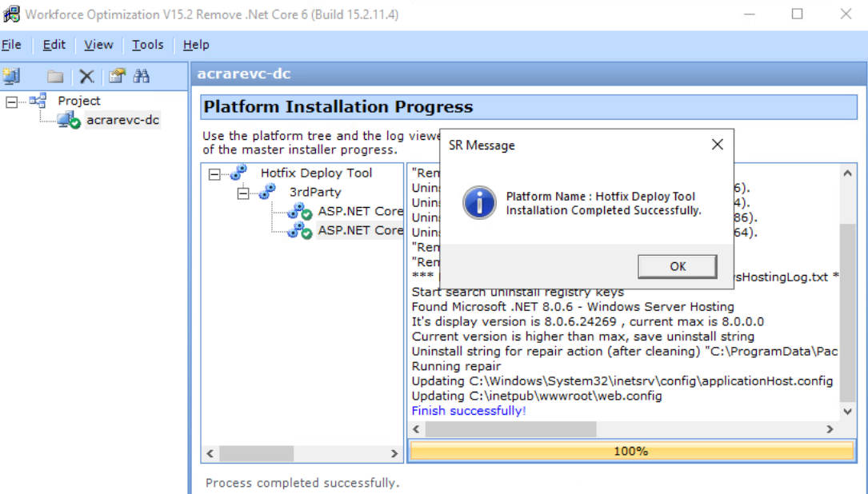Close the SR Message dialog with X
Image resolution: width=868 pixels, height=494 pixels.
coord(717,145)
